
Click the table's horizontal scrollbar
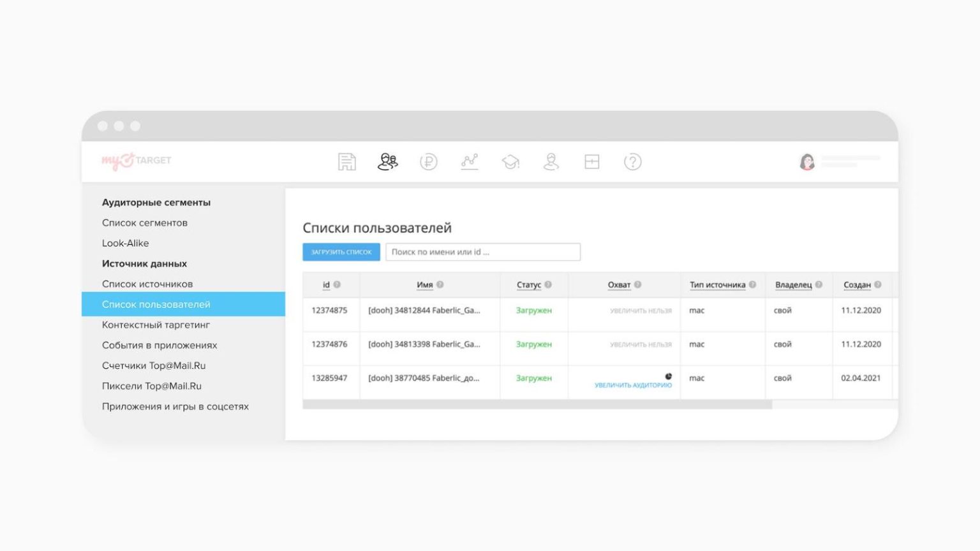pos(537,404)
